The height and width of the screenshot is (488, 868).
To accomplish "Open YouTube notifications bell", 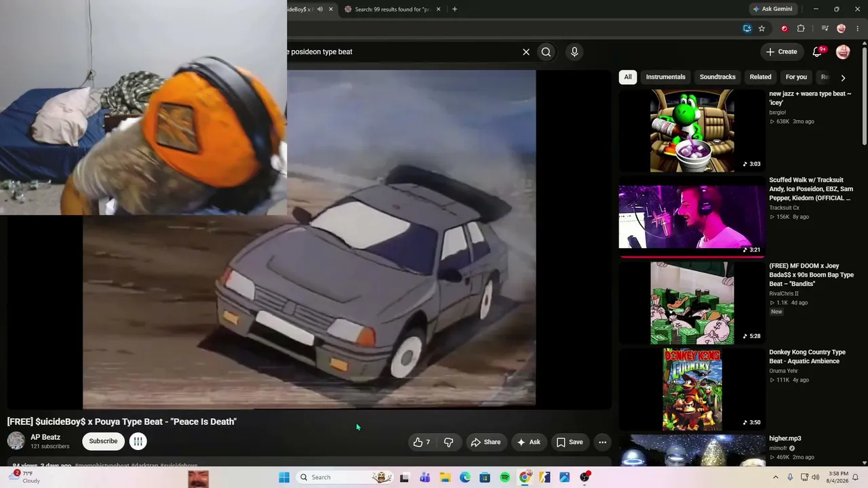I will click(818, 52).
